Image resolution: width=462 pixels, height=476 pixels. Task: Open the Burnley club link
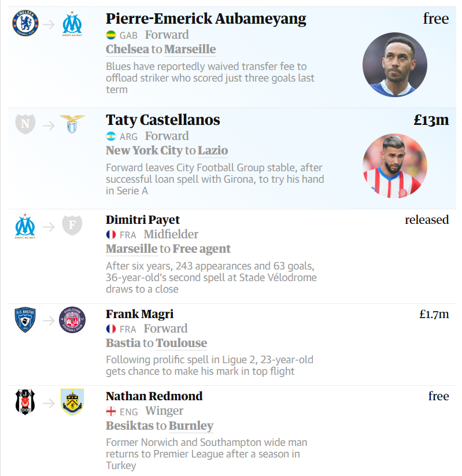(191, 426)
